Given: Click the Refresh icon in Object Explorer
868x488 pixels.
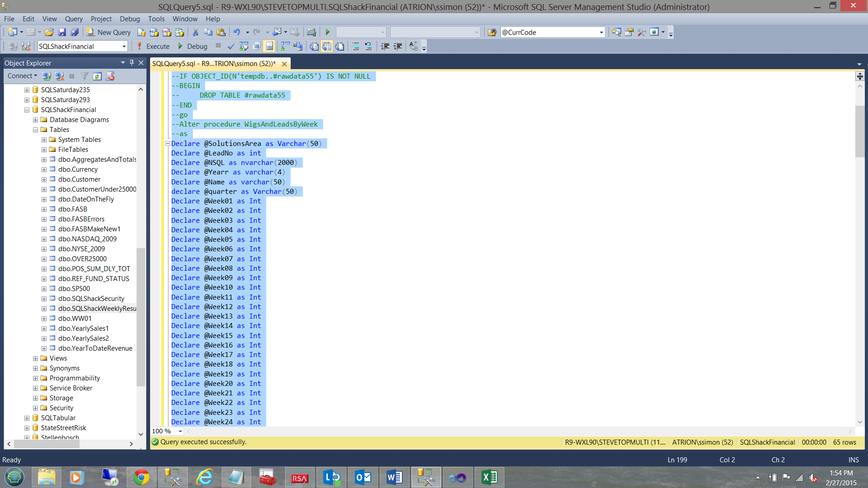Looking at the screenshot, I should coord(97,76).
